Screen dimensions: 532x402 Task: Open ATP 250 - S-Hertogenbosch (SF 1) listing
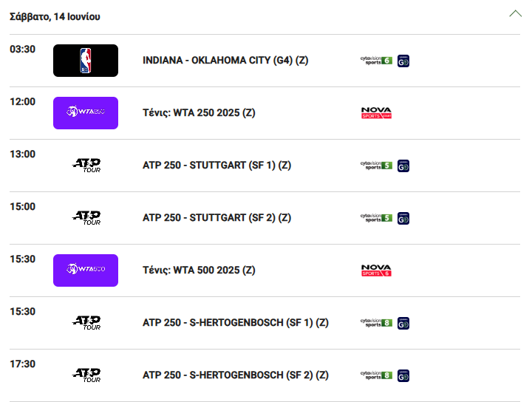point(236,323)
